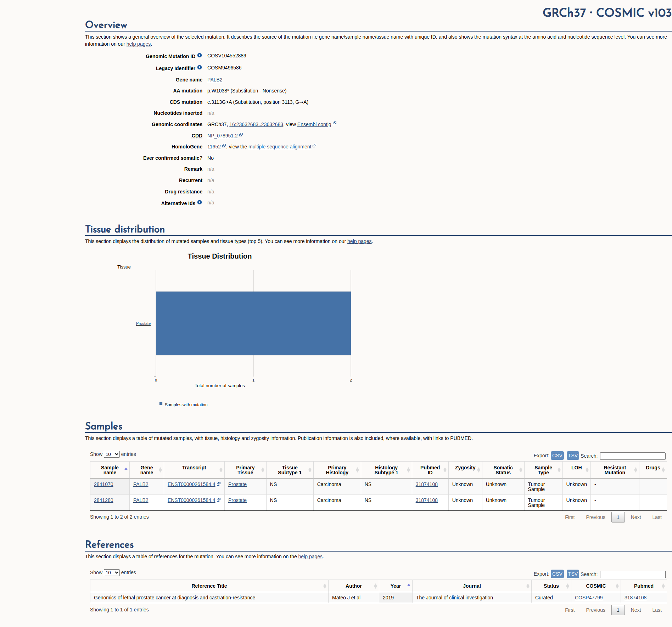Open help pages link in References section
Image resolution: width=672 pixels, height=627 pixels.
click(310, 557)
